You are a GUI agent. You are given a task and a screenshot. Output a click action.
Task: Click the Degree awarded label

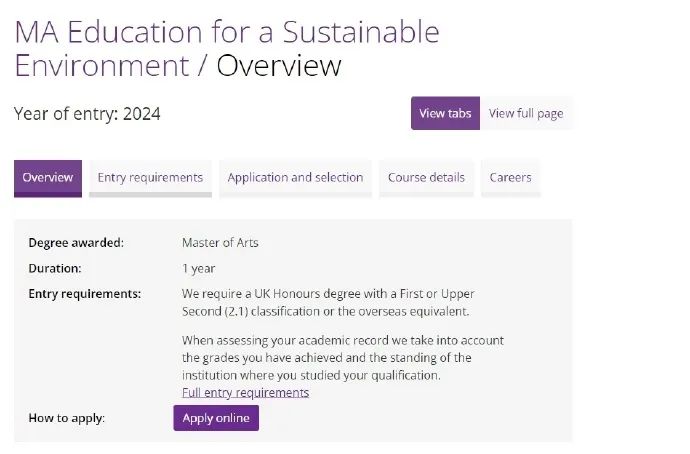coord(76,242)
